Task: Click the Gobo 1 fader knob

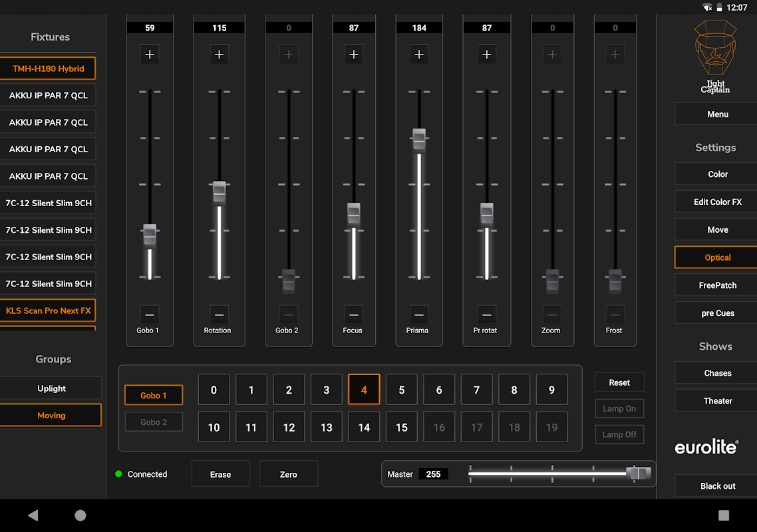Action: coord(150,235)
